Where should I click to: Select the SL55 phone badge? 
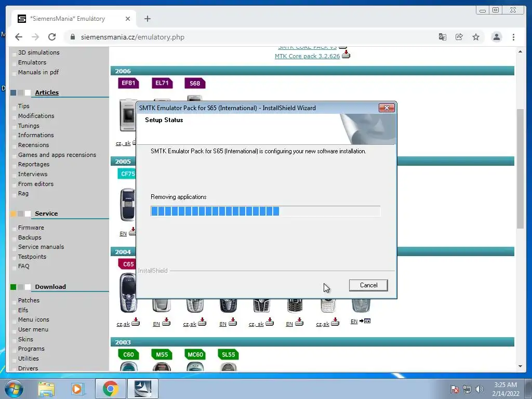[229, 354]
